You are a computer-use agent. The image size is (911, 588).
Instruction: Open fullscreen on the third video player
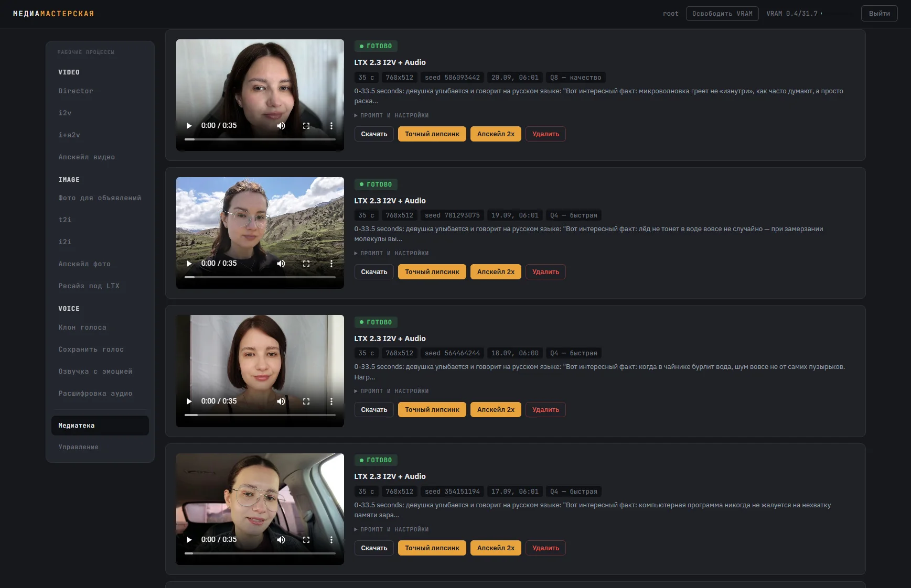306,401
